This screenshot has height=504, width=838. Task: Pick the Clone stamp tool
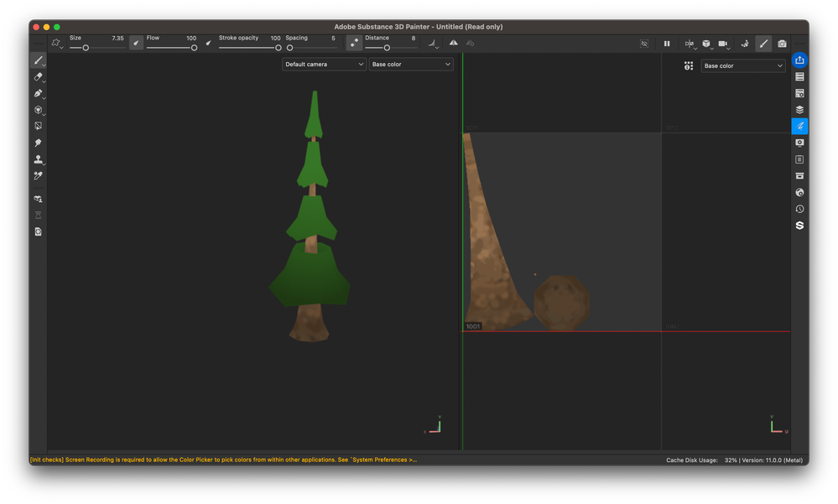[x=38, y=159]
